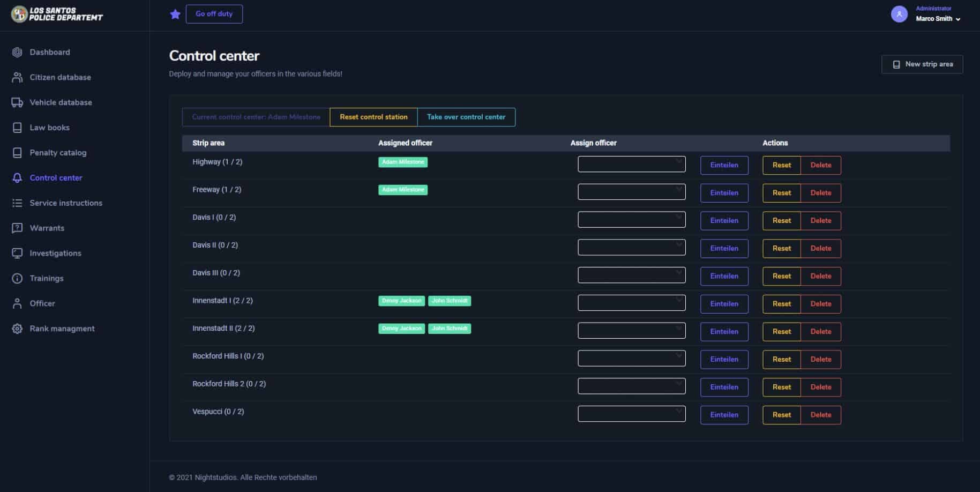Switch to the Take over control center tab
This screenshot has width=980, height=492.
click(466, 117)
